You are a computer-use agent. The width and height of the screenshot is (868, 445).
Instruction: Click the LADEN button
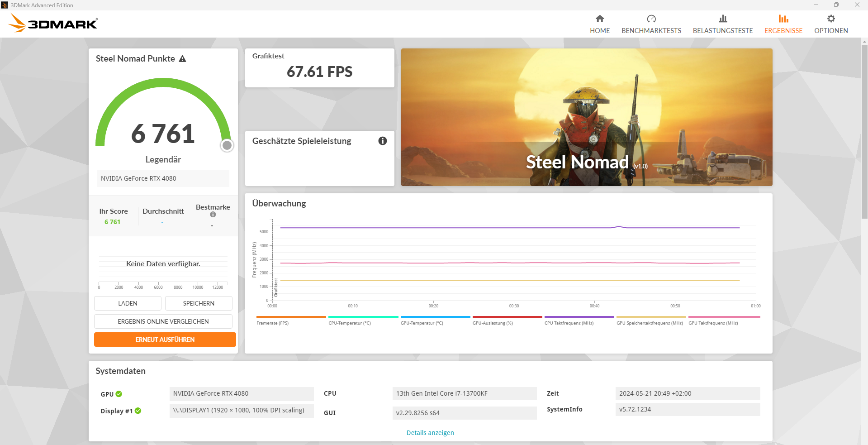tap(128, 303)
